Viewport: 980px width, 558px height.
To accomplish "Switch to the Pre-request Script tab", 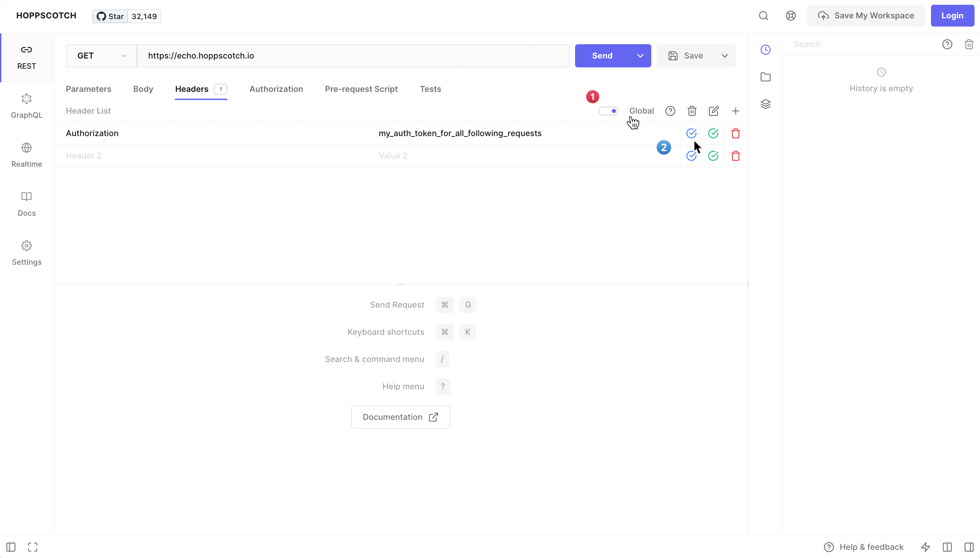I will point(361,89).
